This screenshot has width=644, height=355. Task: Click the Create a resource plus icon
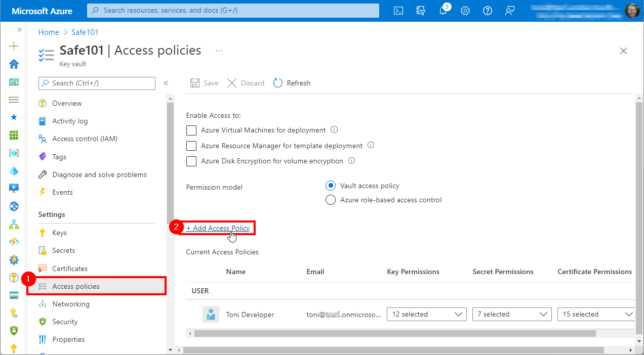click(14, 47)
